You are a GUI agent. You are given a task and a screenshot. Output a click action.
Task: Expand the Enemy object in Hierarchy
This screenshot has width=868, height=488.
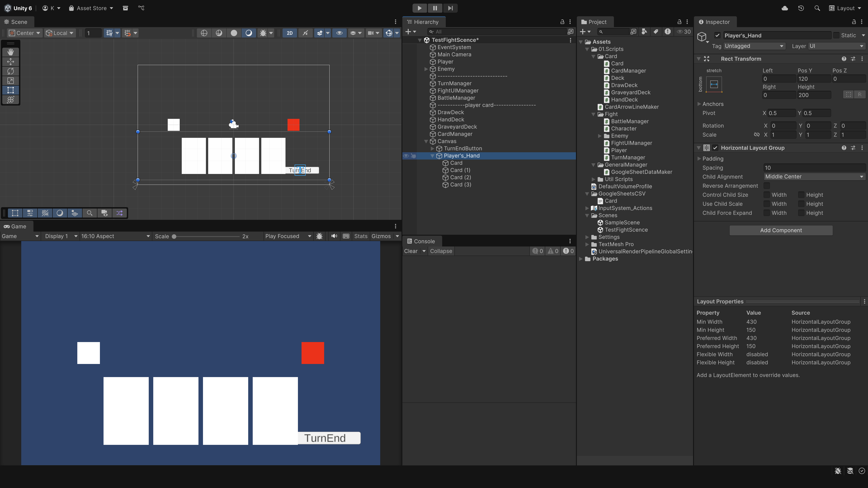point(426,69)
